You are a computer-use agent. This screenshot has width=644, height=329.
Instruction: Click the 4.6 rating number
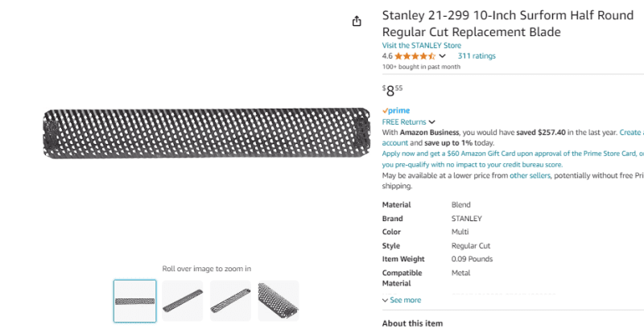pyautogui.click(x=387, y=56)
